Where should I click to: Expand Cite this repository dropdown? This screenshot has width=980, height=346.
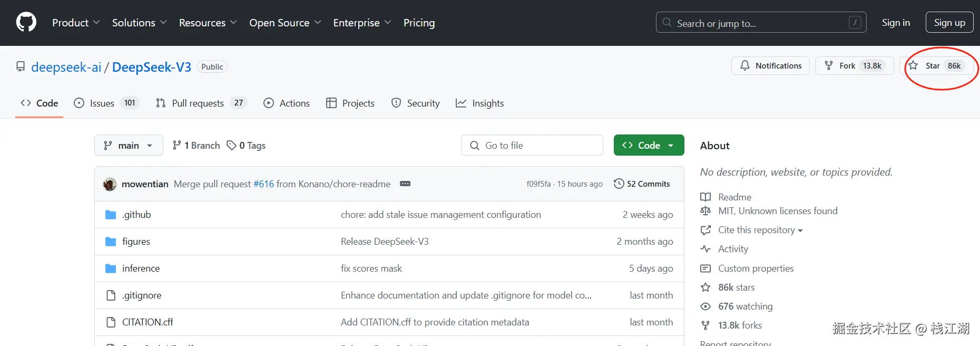coord(760,230)
